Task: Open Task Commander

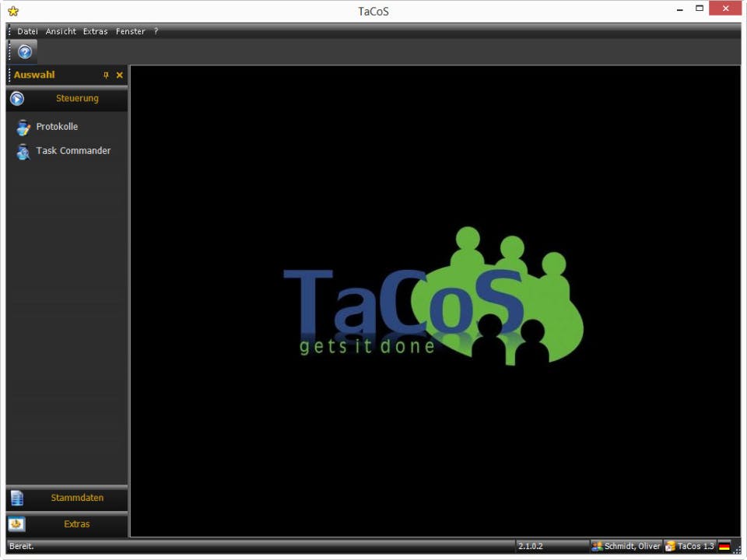Action: tap(73, 150)
